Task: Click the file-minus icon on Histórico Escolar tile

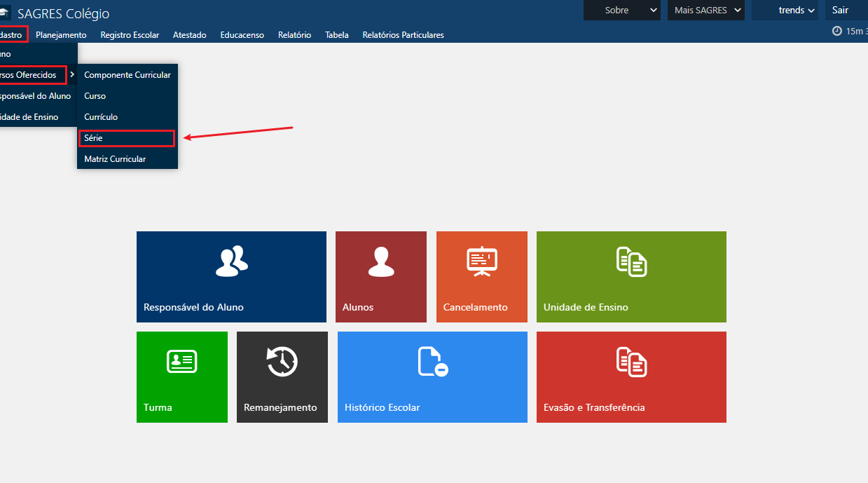Action: click(432, 362)
